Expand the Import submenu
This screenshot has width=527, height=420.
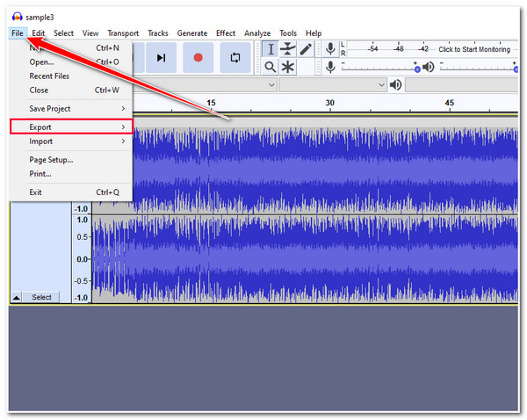pyautogui.click(x=71, y=141)
